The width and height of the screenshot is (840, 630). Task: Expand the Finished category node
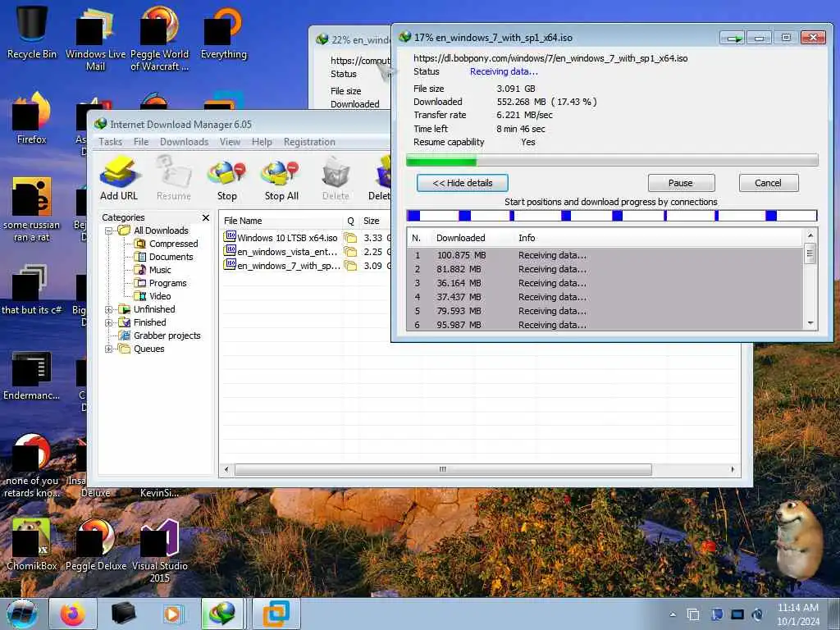pos(109,322)
